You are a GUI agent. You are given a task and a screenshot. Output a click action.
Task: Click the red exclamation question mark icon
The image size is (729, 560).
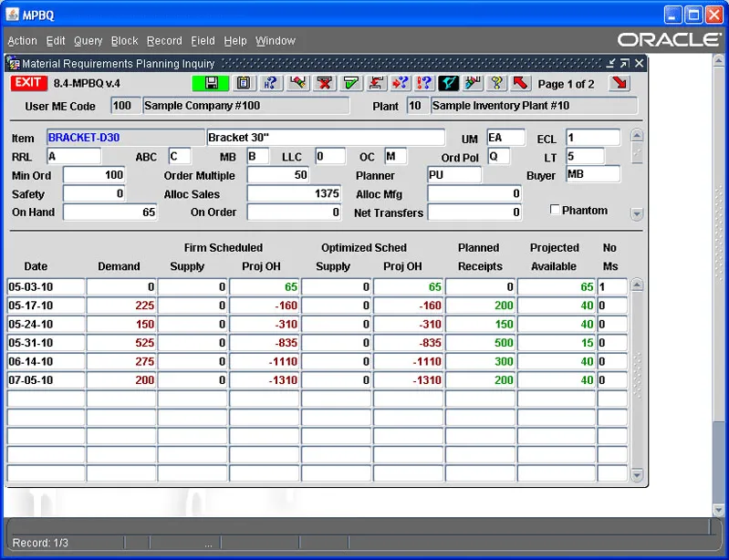coord(423,83)
